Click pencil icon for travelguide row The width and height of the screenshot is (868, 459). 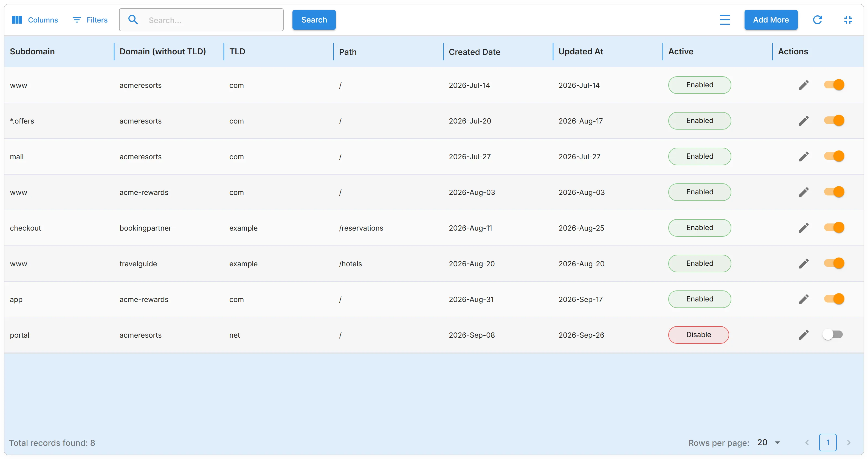point(803,264)
